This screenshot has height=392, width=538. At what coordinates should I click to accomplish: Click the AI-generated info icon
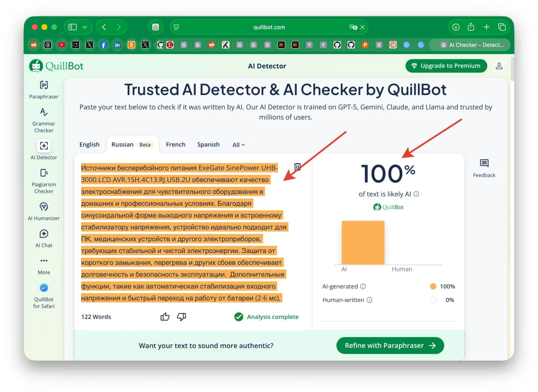pos(363,287)
